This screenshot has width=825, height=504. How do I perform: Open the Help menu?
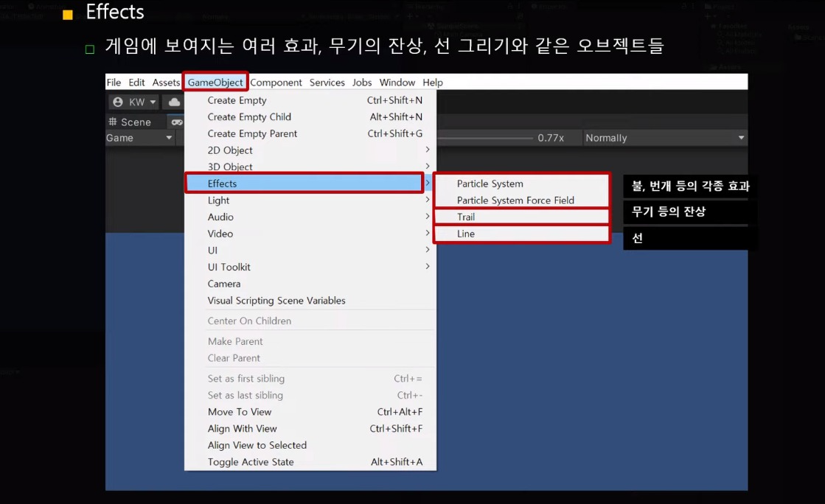click(x=433, y=83)
